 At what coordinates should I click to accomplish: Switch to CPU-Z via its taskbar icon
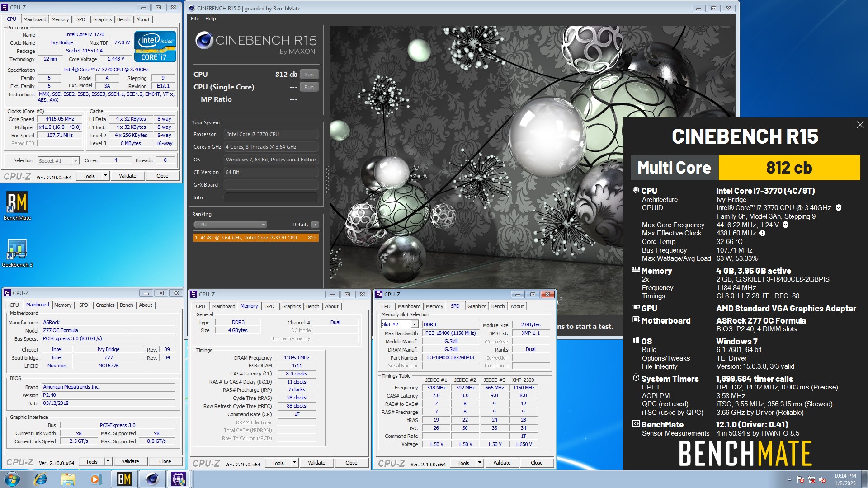click(x=179, y=479)
